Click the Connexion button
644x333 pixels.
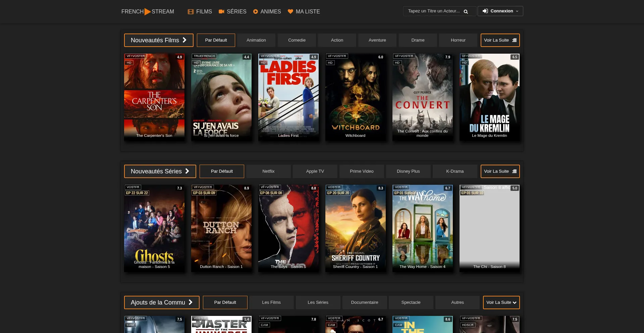500,11
